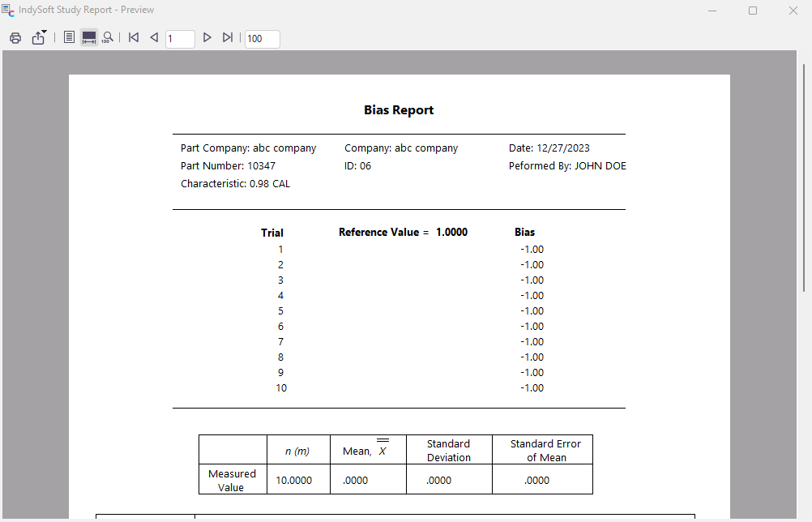The height and width of the screenshot is (522, 812).
Task: Click the zoom percentage field
Action: [262, 39]
